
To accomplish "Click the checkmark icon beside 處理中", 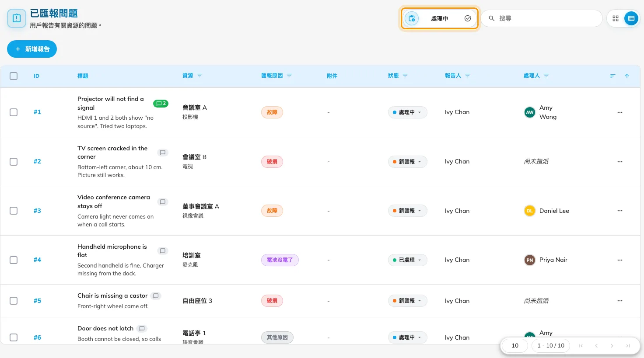I will point(468,18).
